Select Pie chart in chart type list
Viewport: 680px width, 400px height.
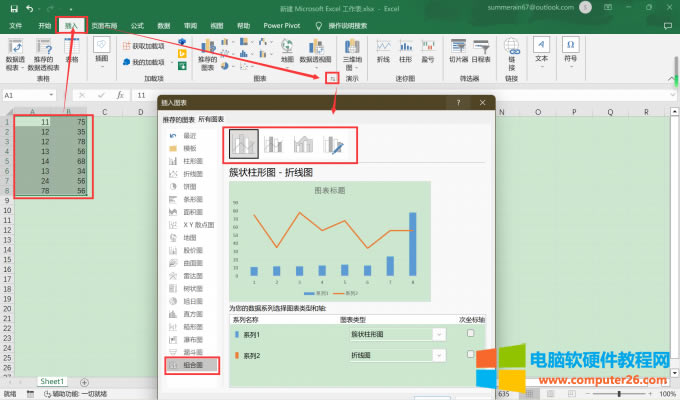191,186
